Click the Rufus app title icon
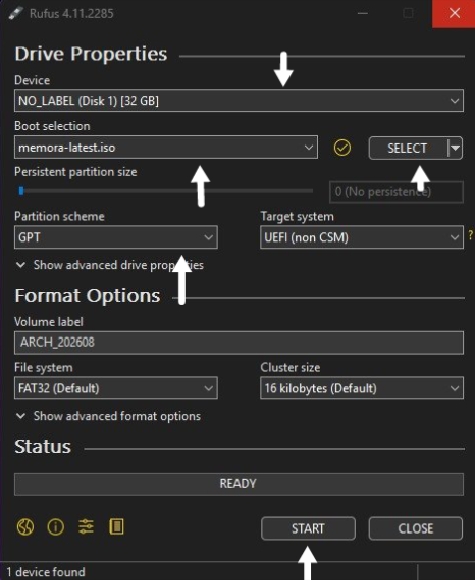The height and width of the screenshot is (580, 475). tap(16, 14)
